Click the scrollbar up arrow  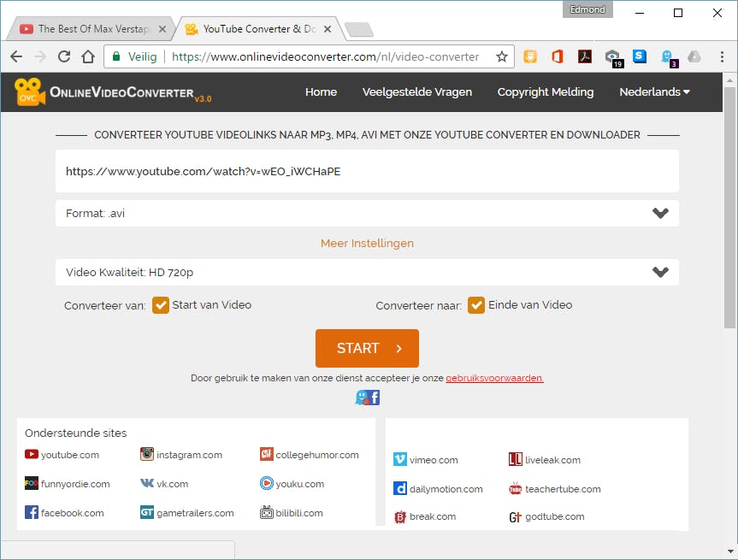(x=730, y=80)
